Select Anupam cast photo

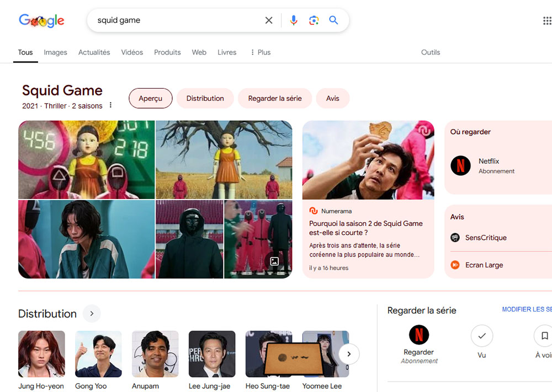pyautogui.click(x=155, y=353)
